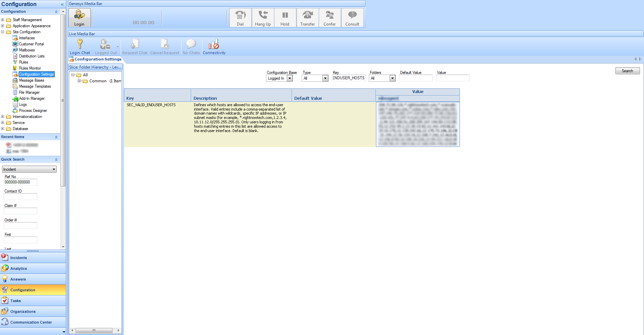Start a Confer call
Image resolution: width=644 pixels, height=335 pixels.
pos(330,17)
